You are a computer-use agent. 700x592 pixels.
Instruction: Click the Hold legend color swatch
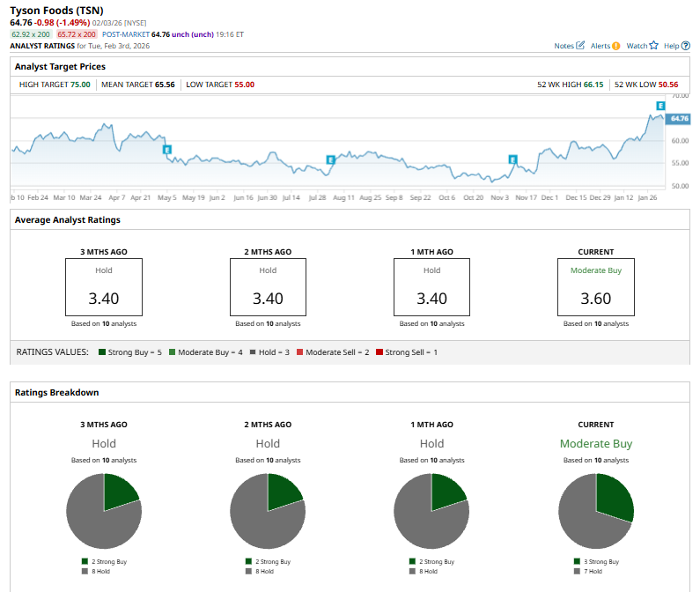(253, 352)
